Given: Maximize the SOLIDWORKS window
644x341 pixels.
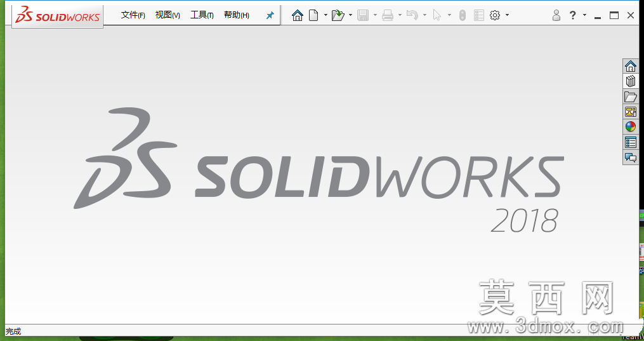Looking at the screenshot, I should point(614,16).
